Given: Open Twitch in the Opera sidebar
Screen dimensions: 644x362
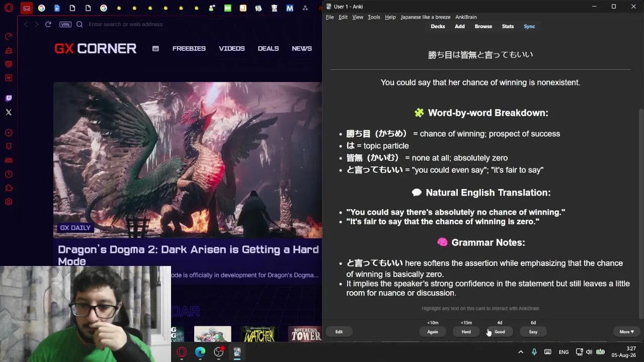Looking at the screenshot, I should click(9, 98).
